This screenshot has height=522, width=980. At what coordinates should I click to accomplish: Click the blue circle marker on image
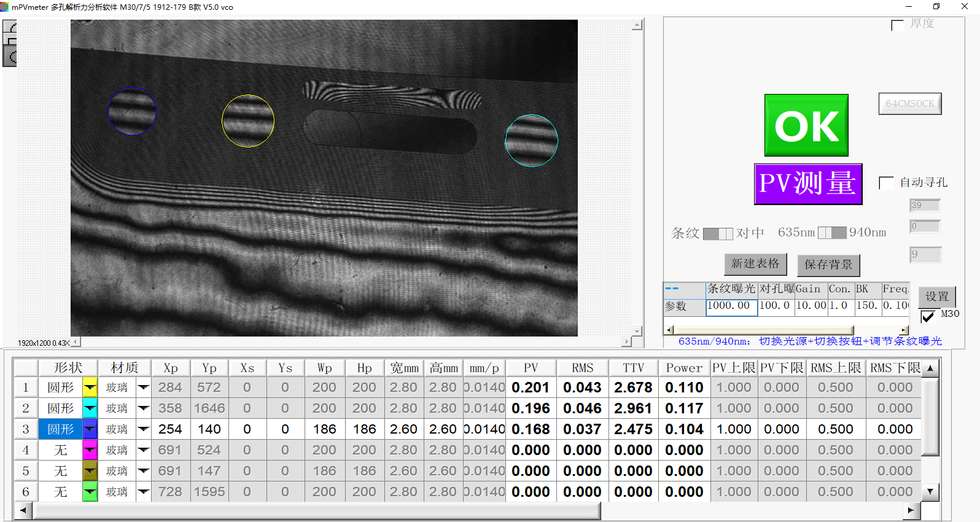132,111
